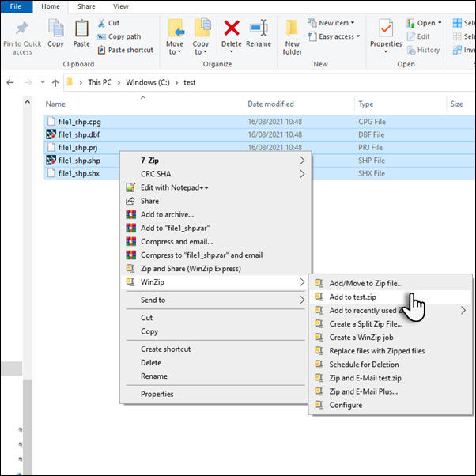Choose Add/Move to Zip file...
Screen dimensions: 476x476
pyautogui.click(x=391, y=283)
